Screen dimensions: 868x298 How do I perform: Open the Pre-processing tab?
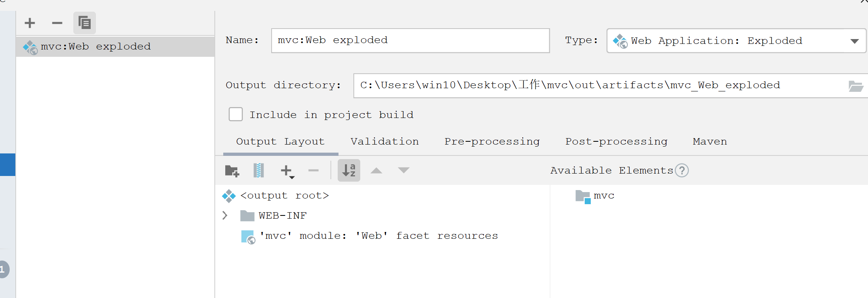(492, 142)
